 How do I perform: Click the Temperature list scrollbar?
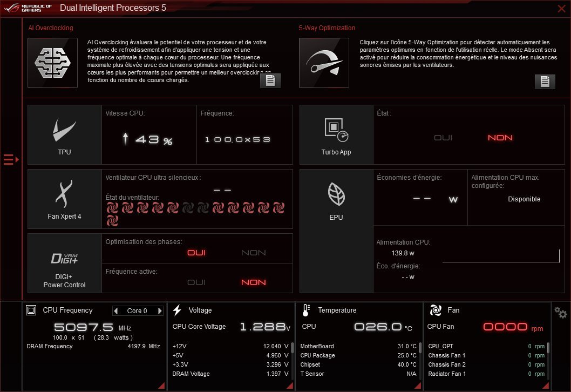coord(420,348)
